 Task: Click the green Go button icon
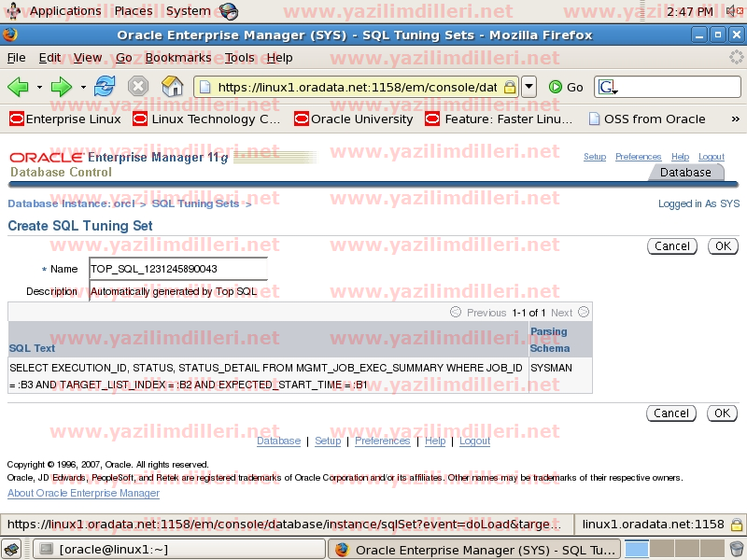tap(556, 87)
